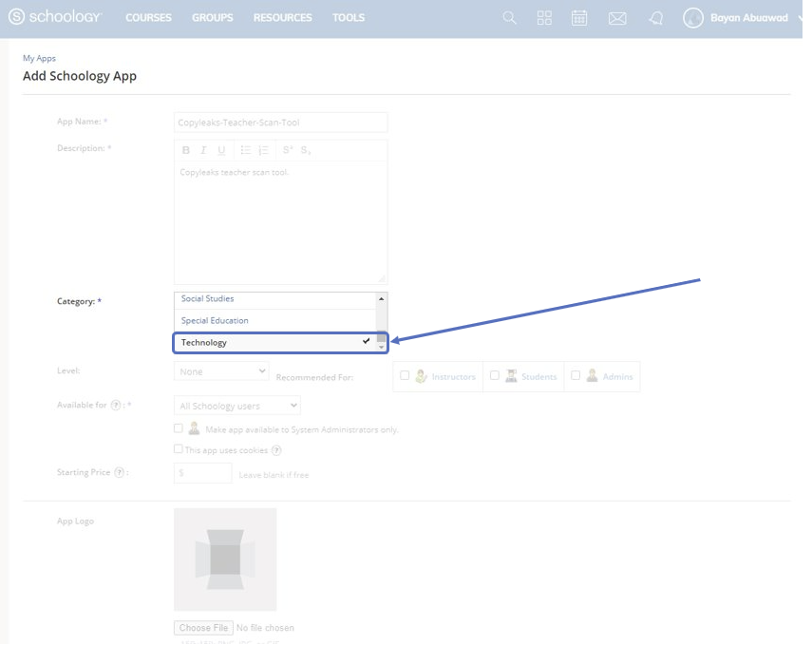
Task: Open the COURSES menu
Action: point(148,18)
